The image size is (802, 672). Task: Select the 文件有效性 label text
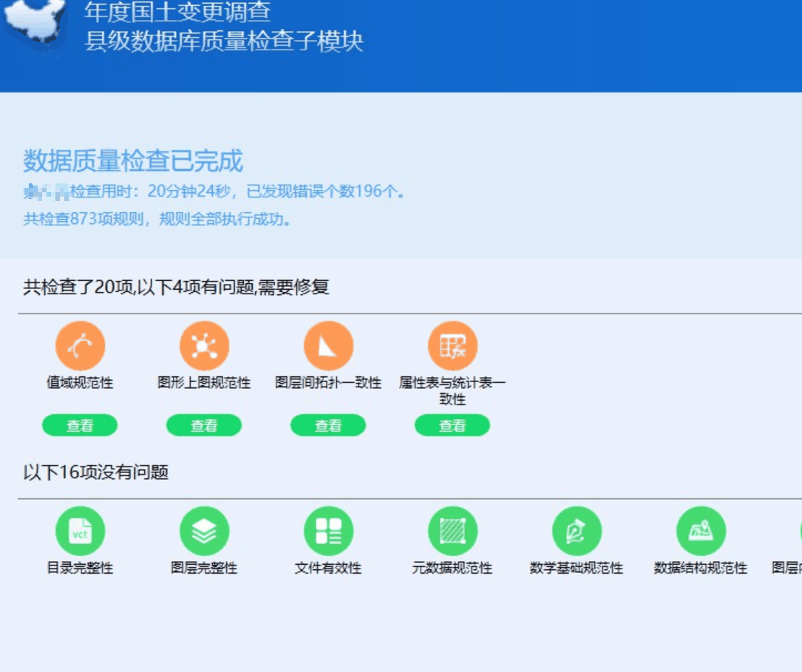coord(328,568)
